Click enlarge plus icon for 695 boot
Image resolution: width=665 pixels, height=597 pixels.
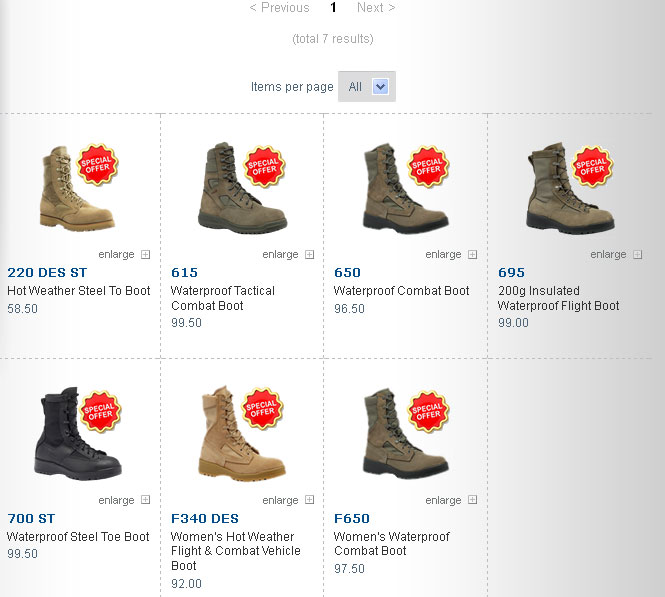(637, 254)
